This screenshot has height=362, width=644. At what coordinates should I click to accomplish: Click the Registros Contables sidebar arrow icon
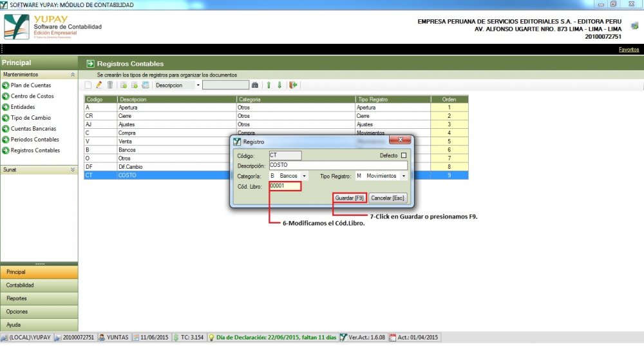[x=6, y=151]
